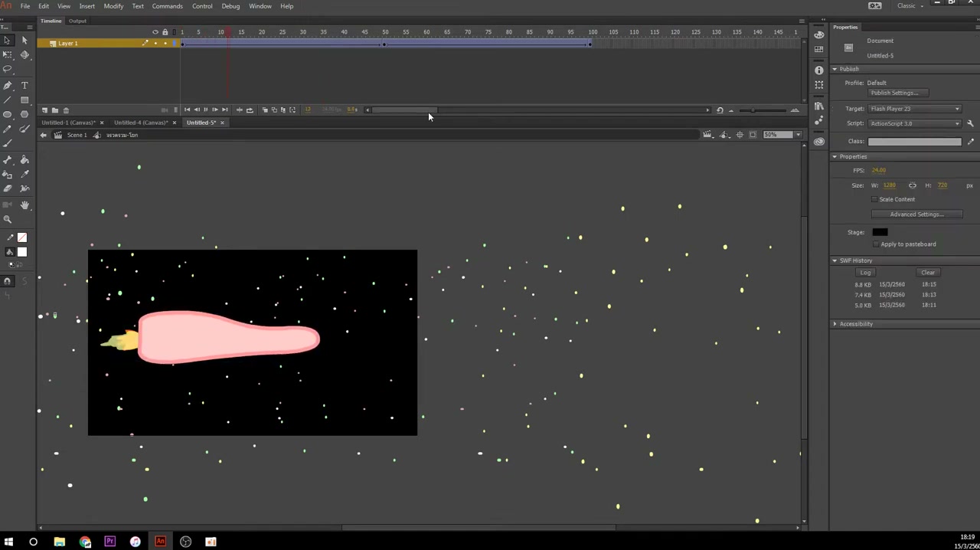Collapse the Publish section
This screenshot has height=550, width=980.
[x=835, y=69]
